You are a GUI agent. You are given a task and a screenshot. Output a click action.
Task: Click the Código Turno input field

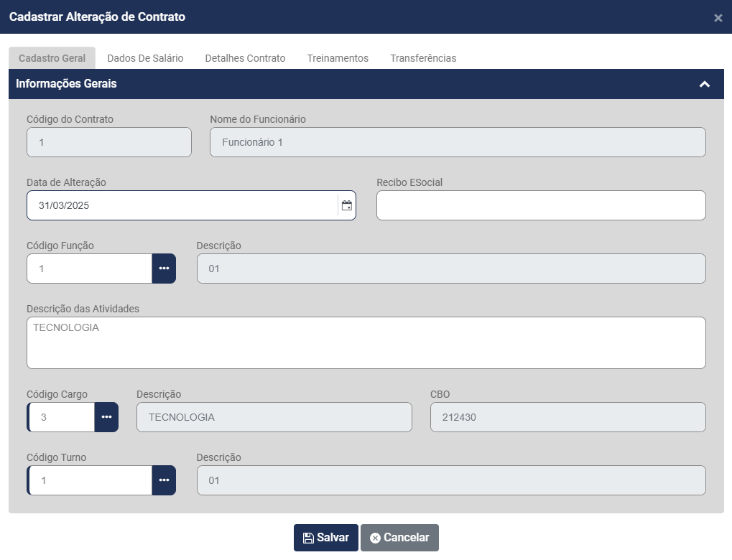point(90,480)
